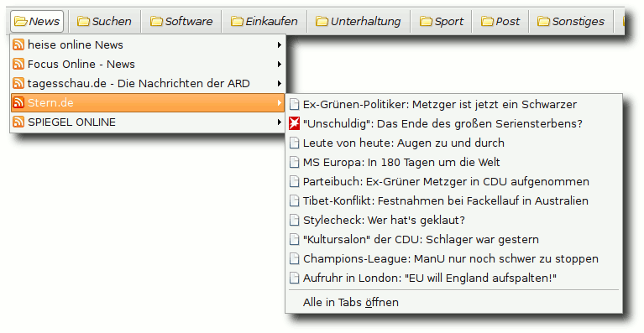Open article MS Europa: In 180 Tagen um die Welt
644x333 pixels.
tap(454, 162)
